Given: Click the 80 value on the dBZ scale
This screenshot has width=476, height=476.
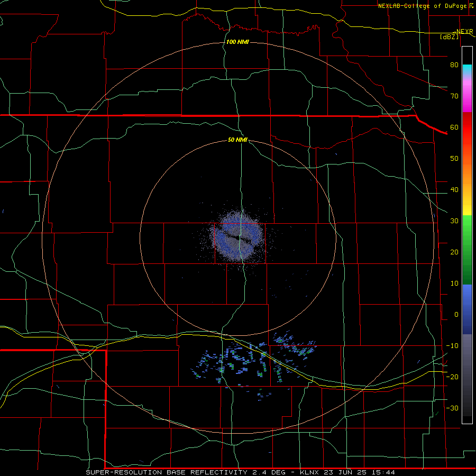Looking at the screenshot, I should tap(454, 65).
